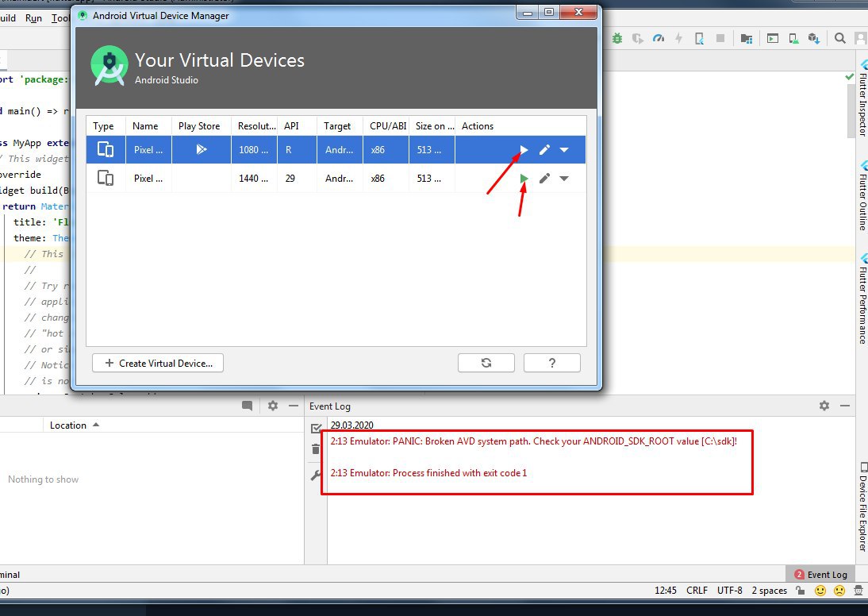Open the Device File Explorer side tab

862,507
